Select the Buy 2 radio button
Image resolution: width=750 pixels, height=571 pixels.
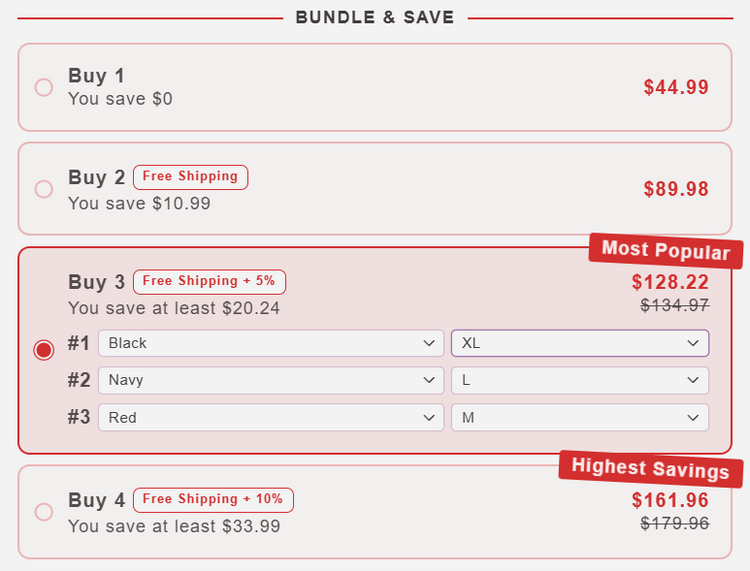pos(44,189)
